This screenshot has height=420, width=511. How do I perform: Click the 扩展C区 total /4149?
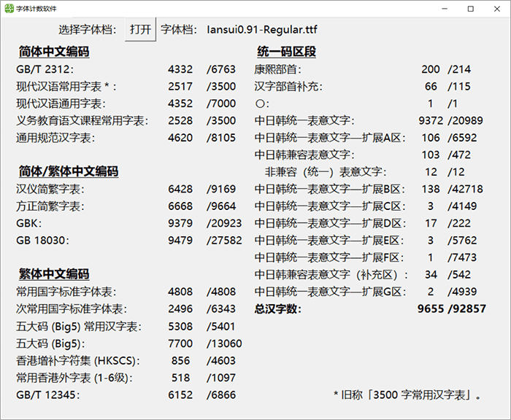[462, 206]
